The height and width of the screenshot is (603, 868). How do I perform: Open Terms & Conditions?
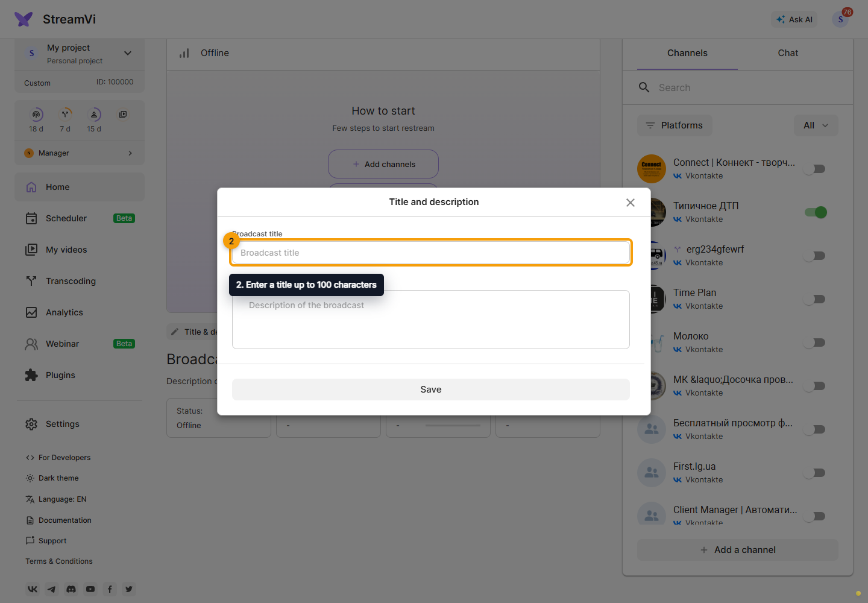(59, 561)
